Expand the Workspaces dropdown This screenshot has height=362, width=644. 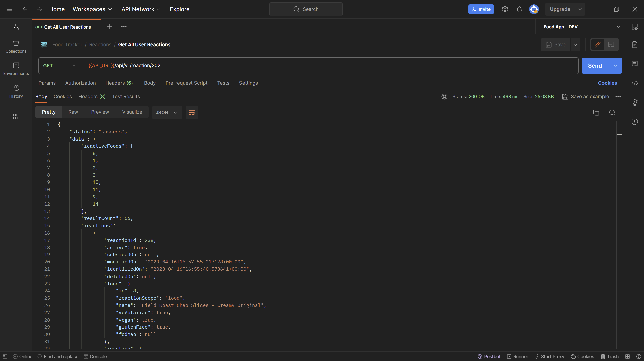click(x=92, y=9)
